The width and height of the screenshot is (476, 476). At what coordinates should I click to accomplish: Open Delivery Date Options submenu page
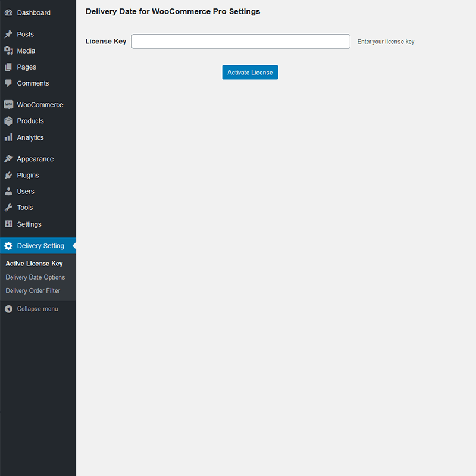[x=35, y=277]
